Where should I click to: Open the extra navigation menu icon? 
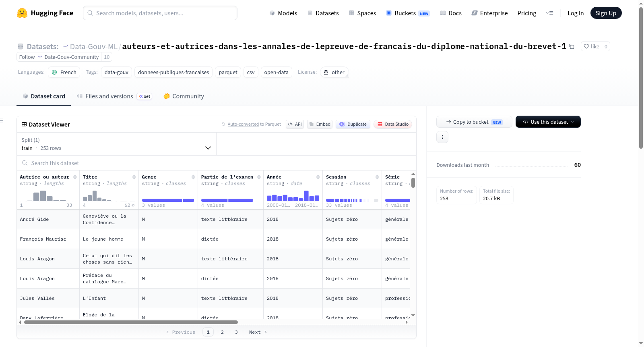pos(549,13)
